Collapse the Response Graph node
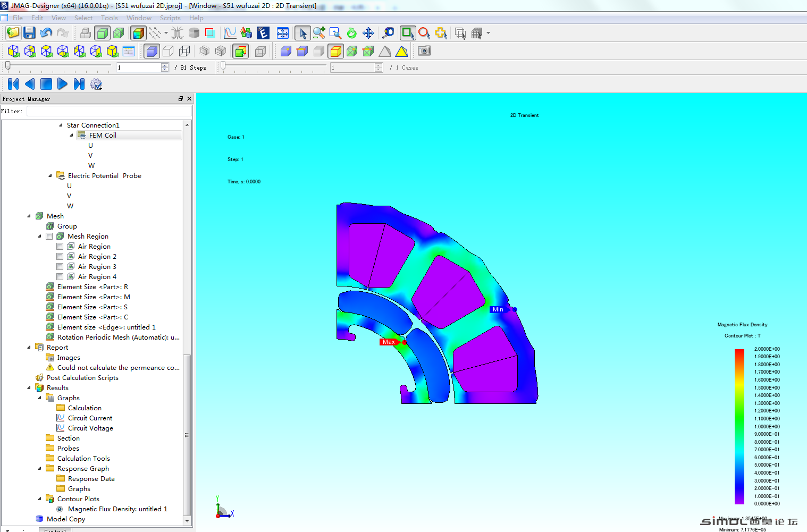Viewport: 807px width, 532px height. tap(39, 469)
